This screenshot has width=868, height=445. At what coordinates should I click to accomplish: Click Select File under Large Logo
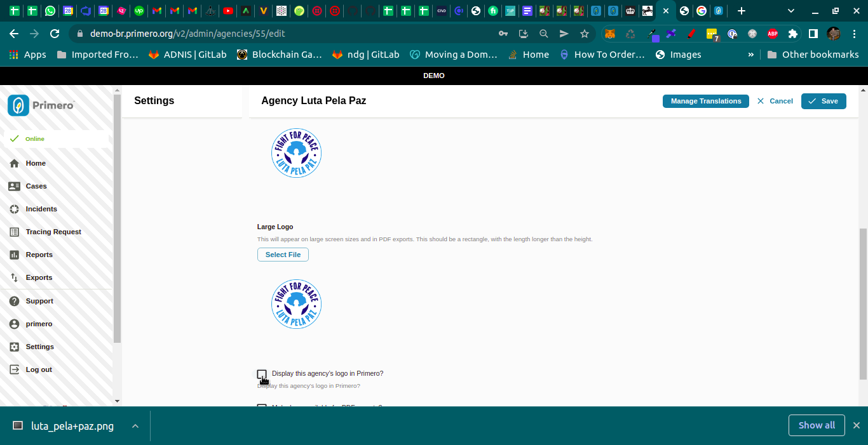point(283,255)
